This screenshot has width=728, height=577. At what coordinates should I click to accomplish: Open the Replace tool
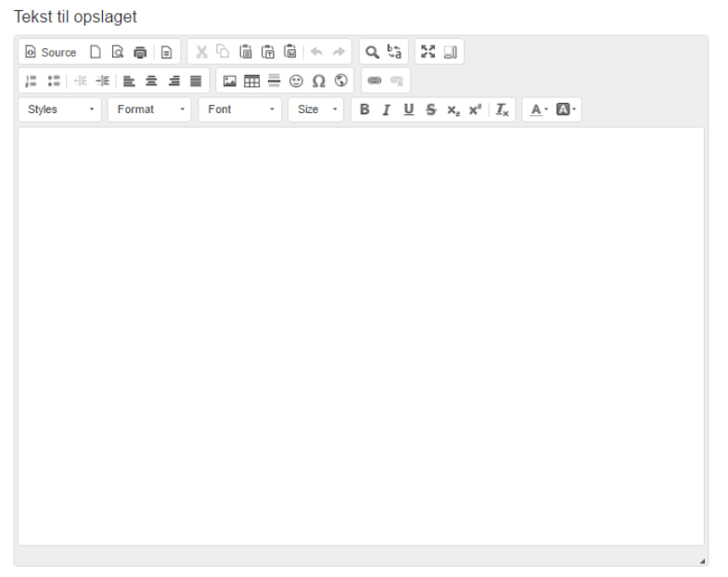click(x=395, y=52)
